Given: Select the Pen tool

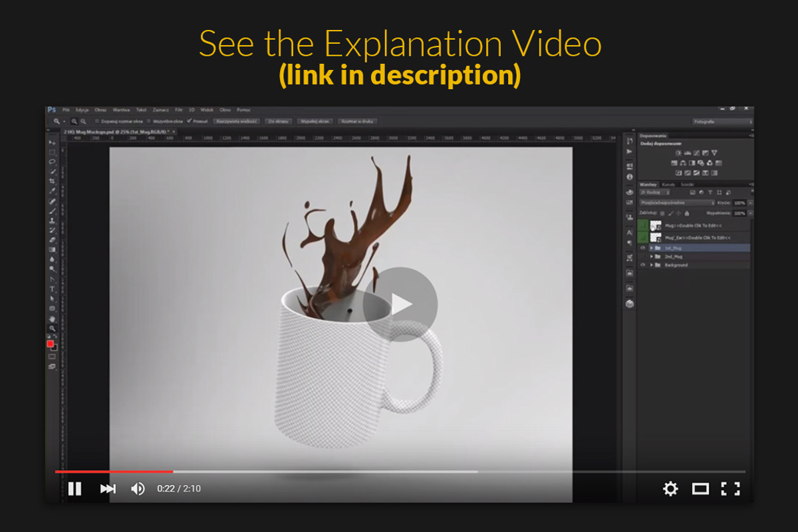Looking at the screenshot, I should [52, 279].
